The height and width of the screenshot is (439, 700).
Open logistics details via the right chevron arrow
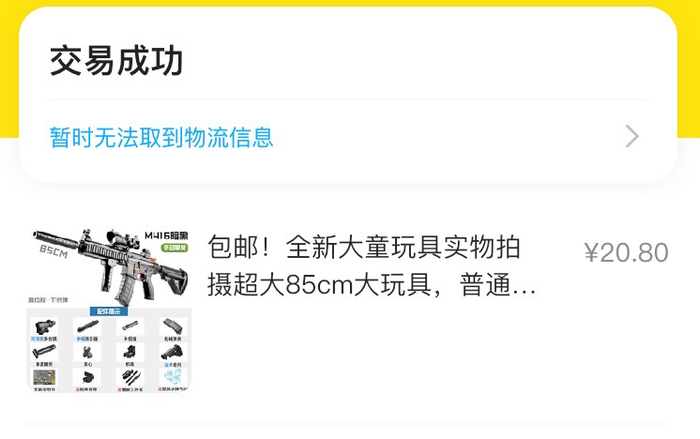point(632,136)
